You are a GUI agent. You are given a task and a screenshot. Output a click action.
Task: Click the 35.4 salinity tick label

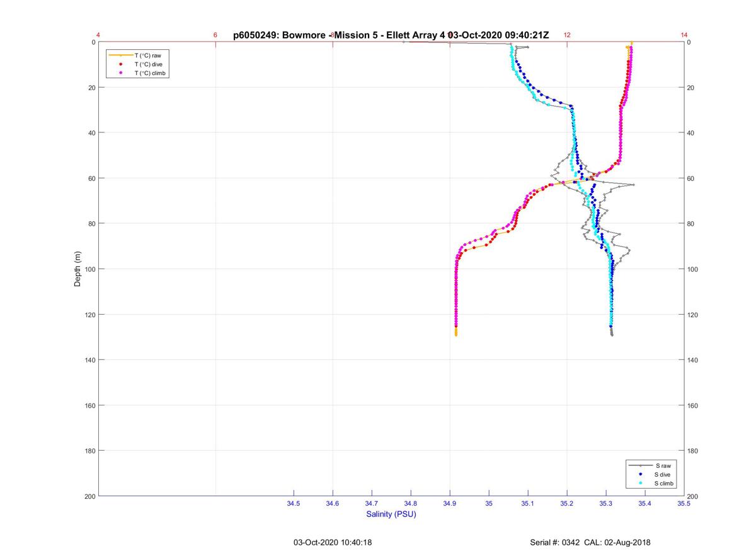coord(645,504)
